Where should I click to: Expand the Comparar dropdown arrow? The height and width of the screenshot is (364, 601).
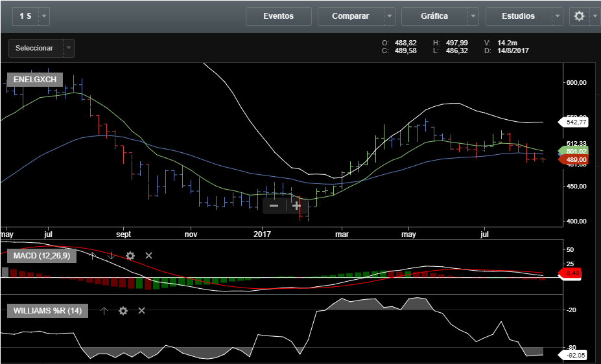tap(388, 16)
